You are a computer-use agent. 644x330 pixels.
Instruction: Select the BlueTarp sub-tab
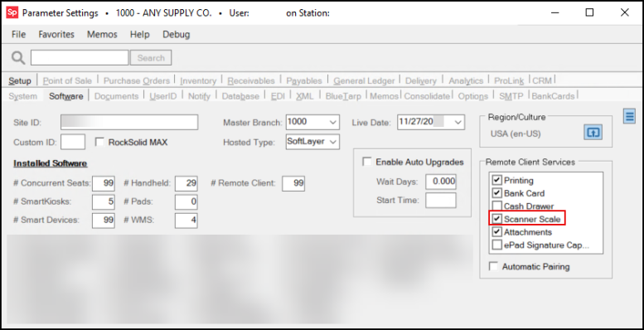click(x=343, y=96)
